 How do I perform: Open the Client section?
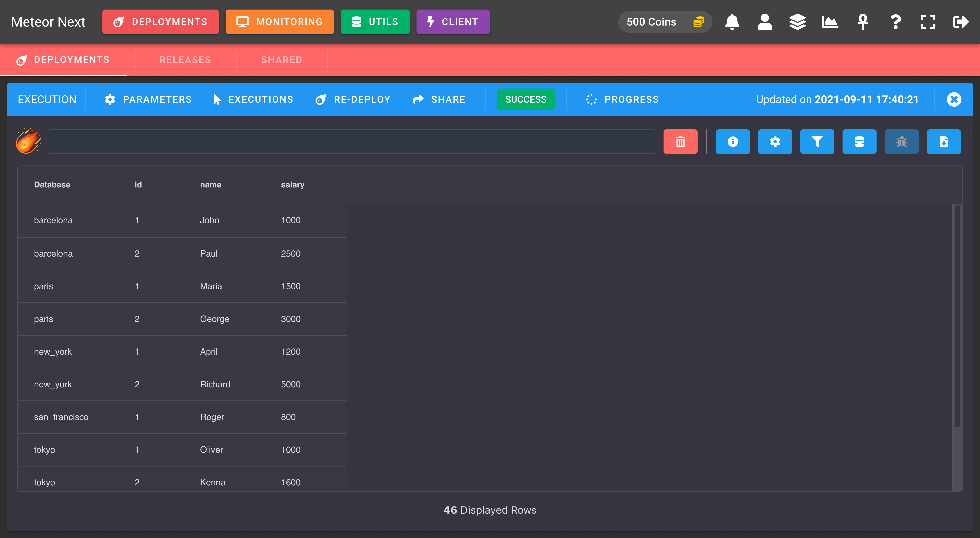click(x=453, y=22)
